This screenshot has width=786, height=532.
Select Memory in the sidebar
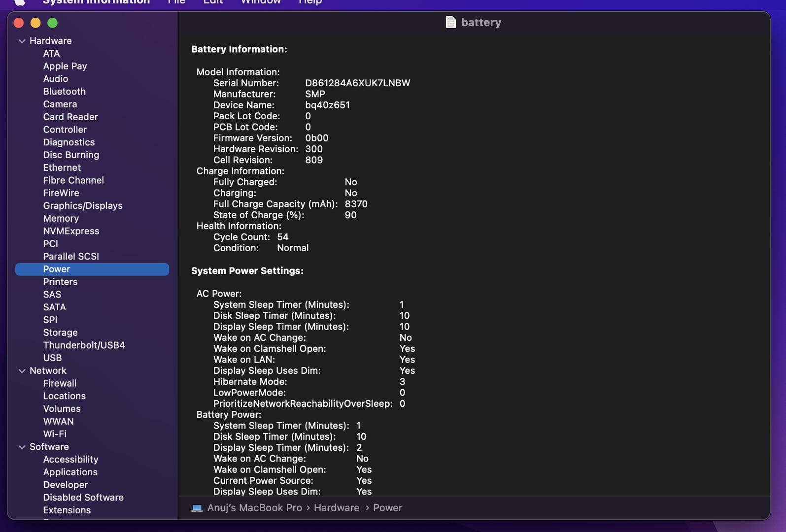click(x=61, y=218)
